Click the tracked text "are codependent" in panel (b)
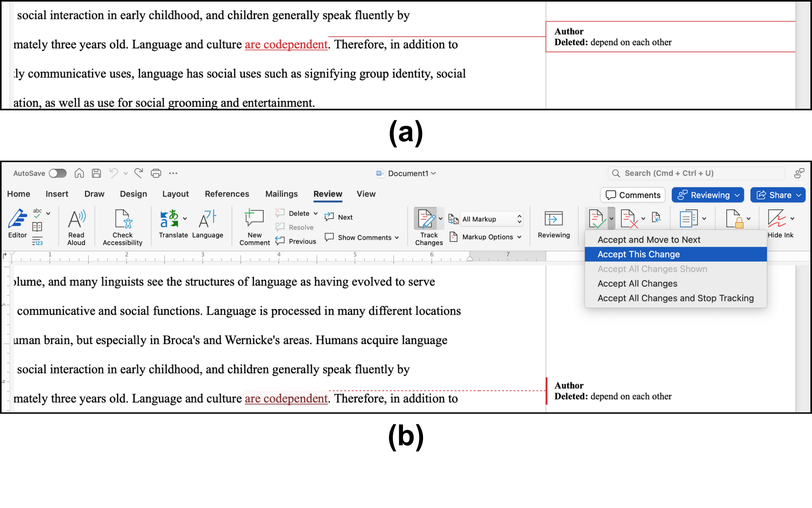This screenshot has width=812, height=508. pos(286,398)
